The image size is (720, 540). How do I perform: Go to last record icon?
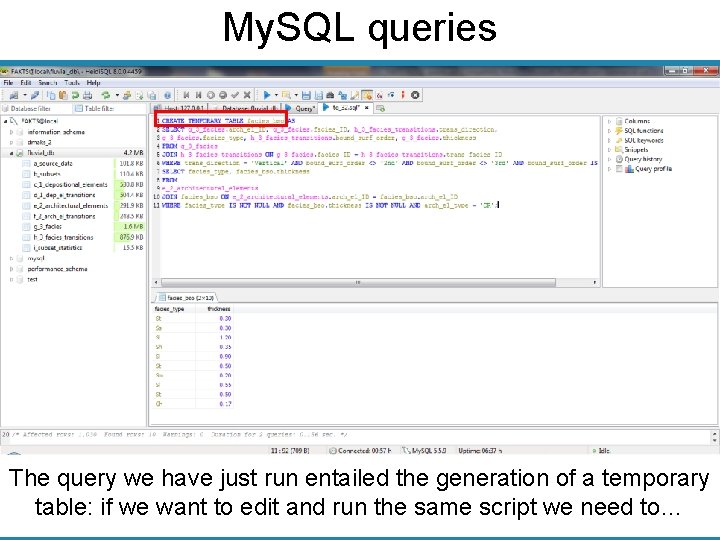[x=198, y=95]
